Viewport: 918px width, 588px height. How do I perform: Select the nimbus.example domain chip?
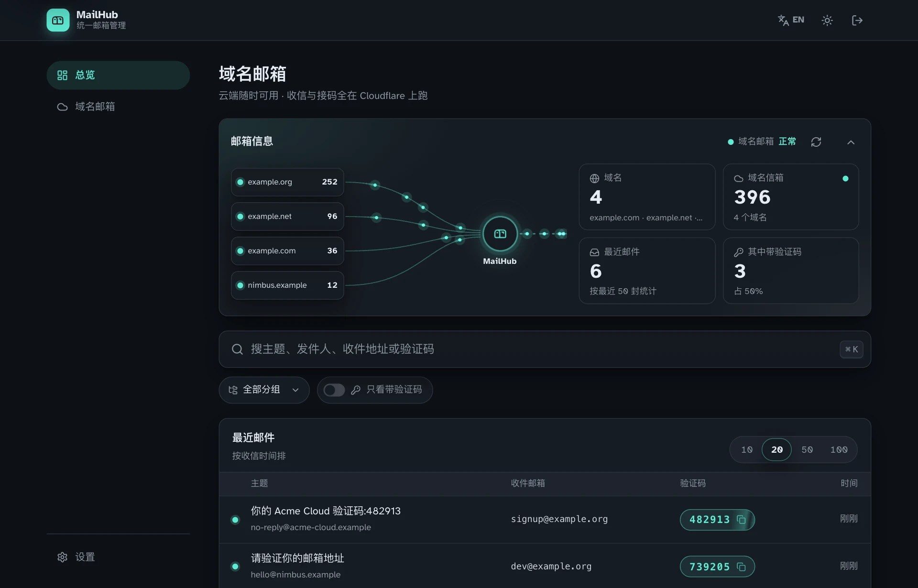pyautogui.click(x=287, y=285)
